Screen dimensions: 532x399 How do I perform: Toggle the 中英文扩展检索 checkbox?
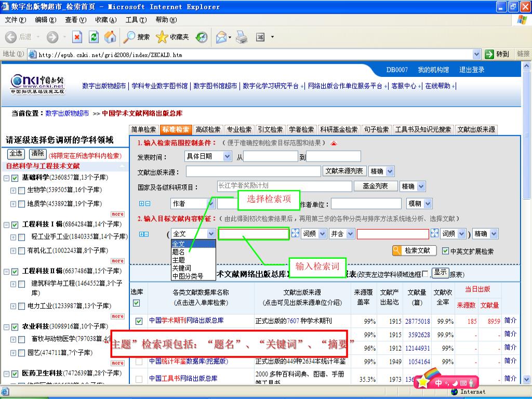tap(445, 251)
